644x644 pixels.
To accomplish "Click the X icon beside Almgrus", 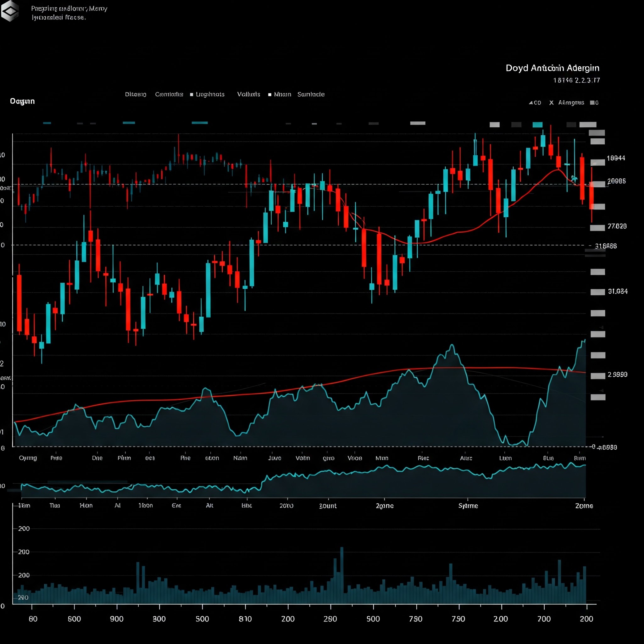I will click(551, 103).
